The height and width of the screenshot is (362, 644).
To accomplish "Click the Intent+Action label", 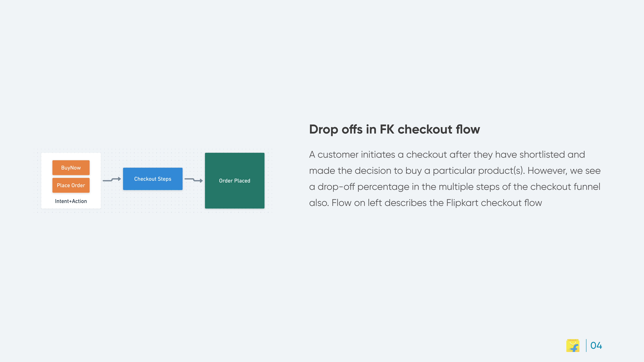I will (x=71, y=201).
